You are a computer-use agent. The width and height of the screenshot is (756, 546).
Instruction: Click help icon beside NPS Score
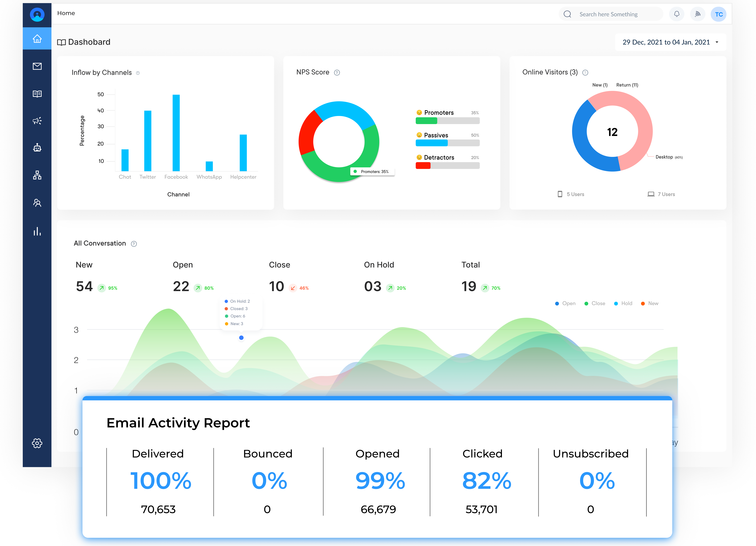pos(337,73)
